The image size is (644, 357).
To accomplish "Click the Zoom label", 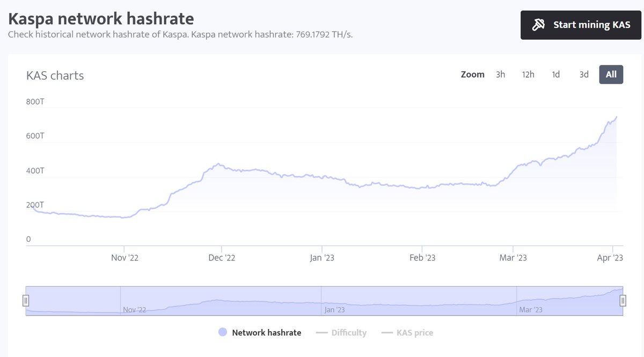I will 473,75.
